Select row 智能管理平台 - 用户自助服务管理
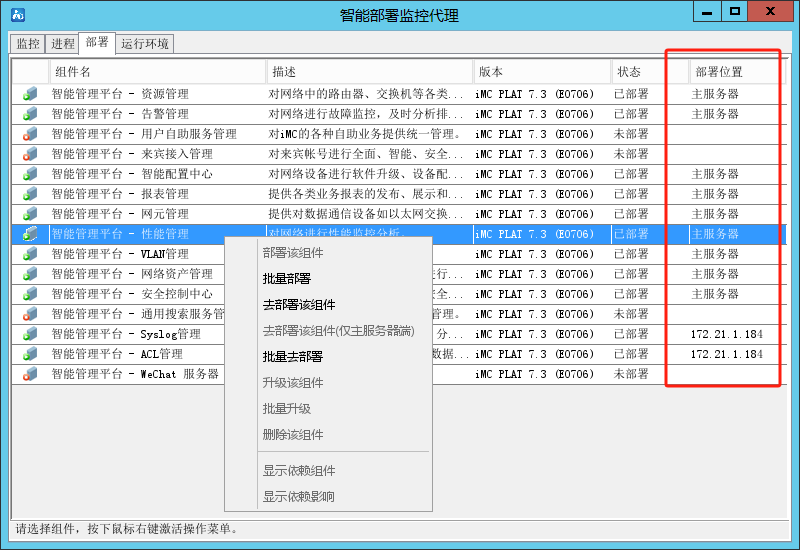This screenshot has height=550, width=800. (398, 134)
